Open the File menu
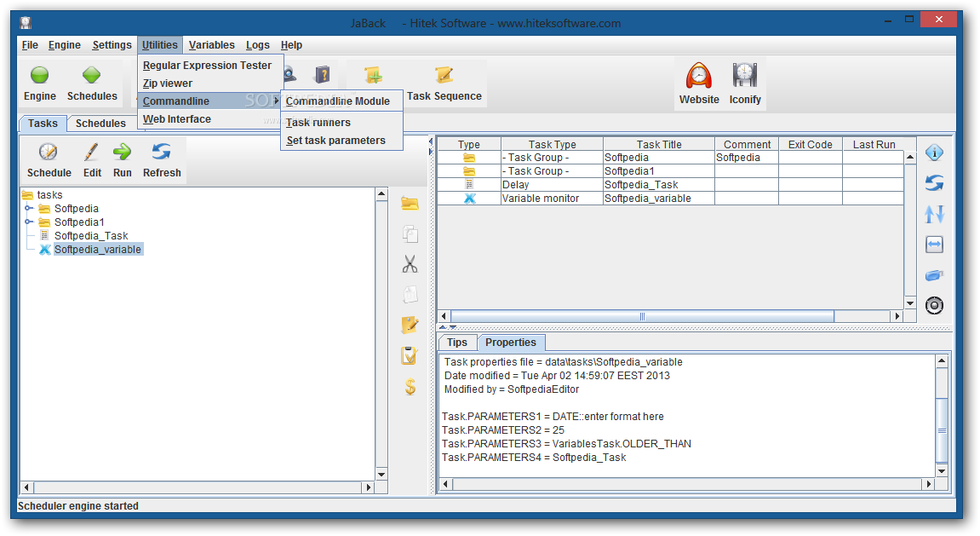The height and width of the screenshot is (536, 980). coord(30,45)
